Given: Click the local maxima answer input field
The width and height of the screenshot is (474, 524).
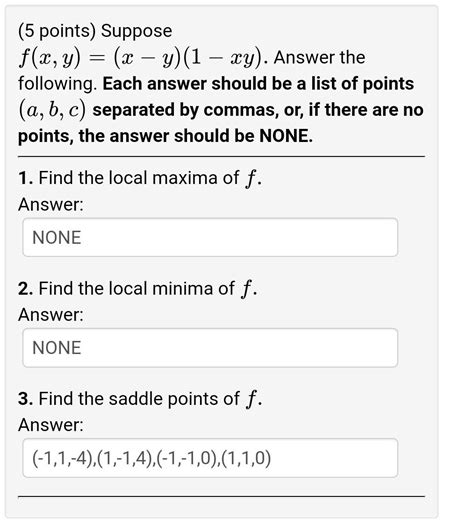Looking at the screenshot, I should (x=210, y=238).
